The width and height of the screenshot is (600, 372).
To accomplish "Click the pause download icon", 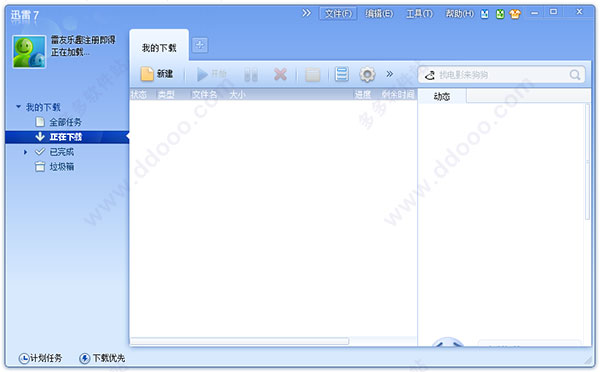I will pyautogui.click(x=251, y=75).
